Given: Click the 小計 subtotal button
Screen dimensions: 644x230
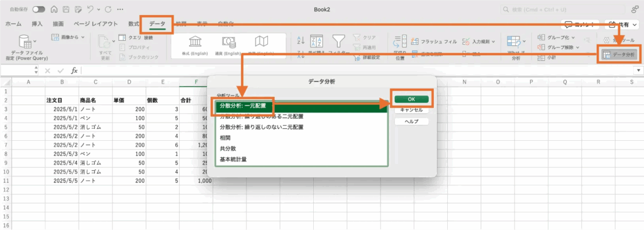Looking at the screenshot, I should (x=548, y=58).
